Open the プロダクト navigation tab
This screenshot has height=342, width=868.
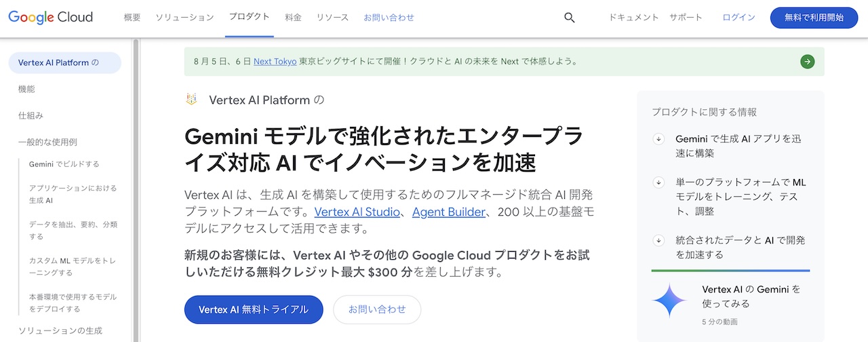pos(249,17)
